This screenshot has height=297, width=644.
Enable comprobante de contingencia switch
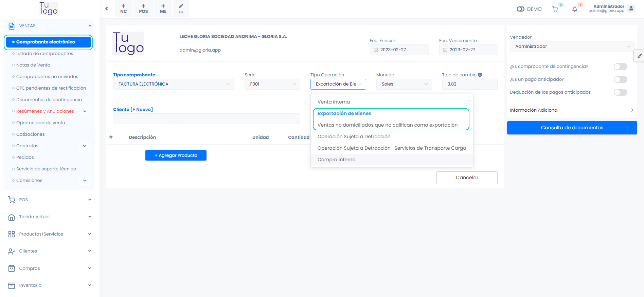pyautogui.click(x=620, y=67)
